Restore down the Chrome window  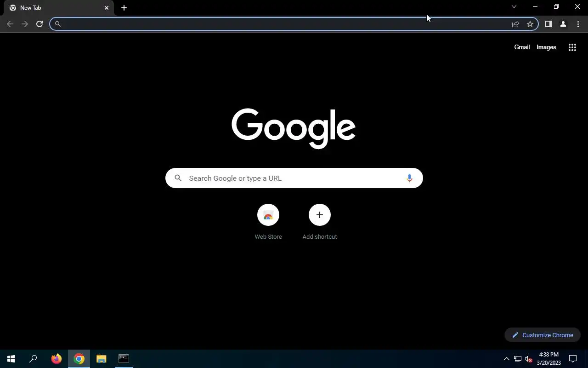coord(556,6)
